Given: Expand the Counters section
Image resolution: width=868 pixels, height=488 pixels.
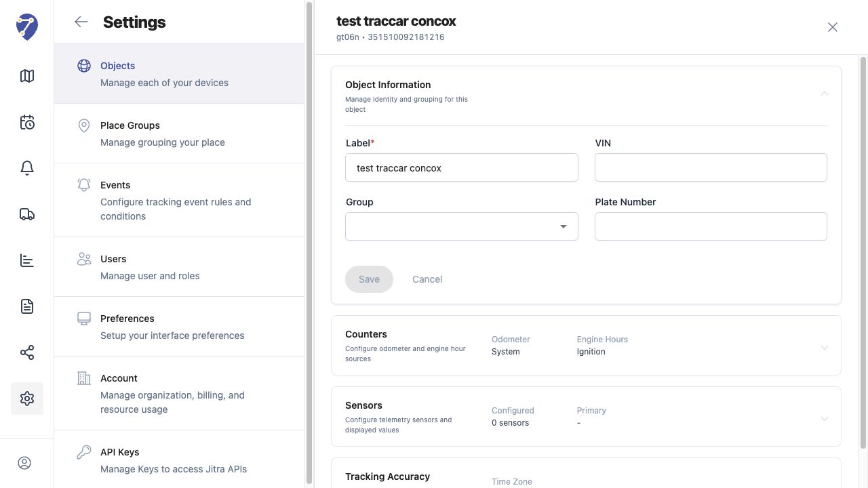Looking at the screenshot, I should pos(825,348).
